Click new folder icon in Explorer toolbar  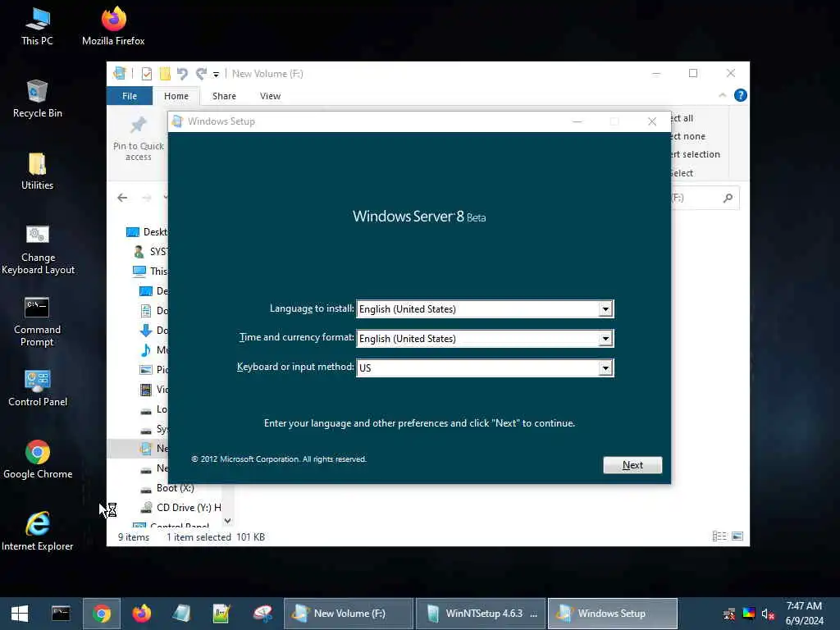(x=165, y=73)
